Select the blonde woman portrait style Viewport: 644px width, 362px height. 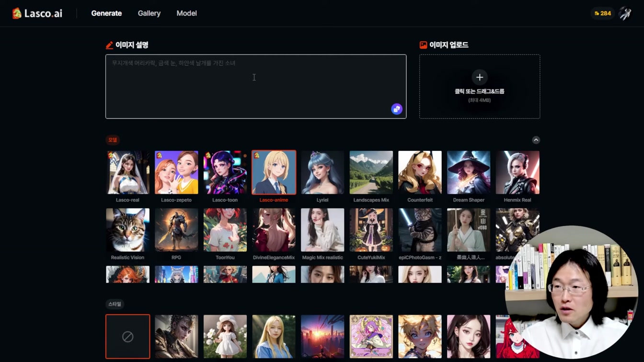274,337
